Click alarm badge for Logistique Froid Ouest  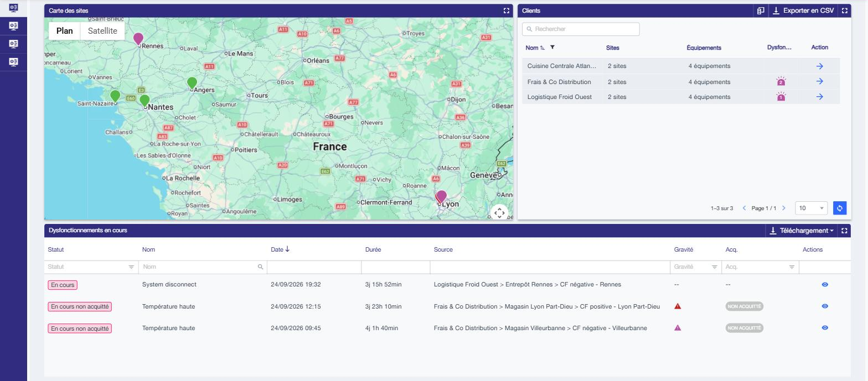[781, 97]
